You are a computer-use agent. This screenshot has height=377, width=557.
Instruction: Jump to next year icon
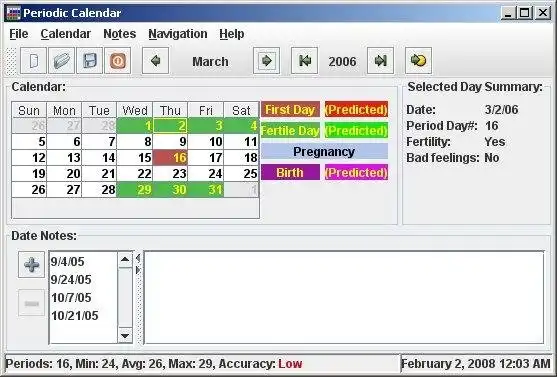pyautogui.click(x=380, y=61)
